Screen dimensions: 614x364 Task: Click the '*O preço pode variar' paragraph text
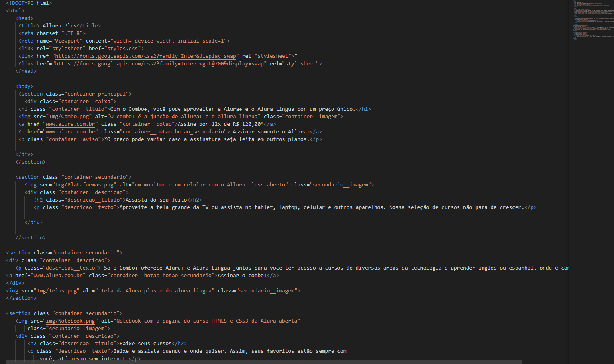[207, 139]
